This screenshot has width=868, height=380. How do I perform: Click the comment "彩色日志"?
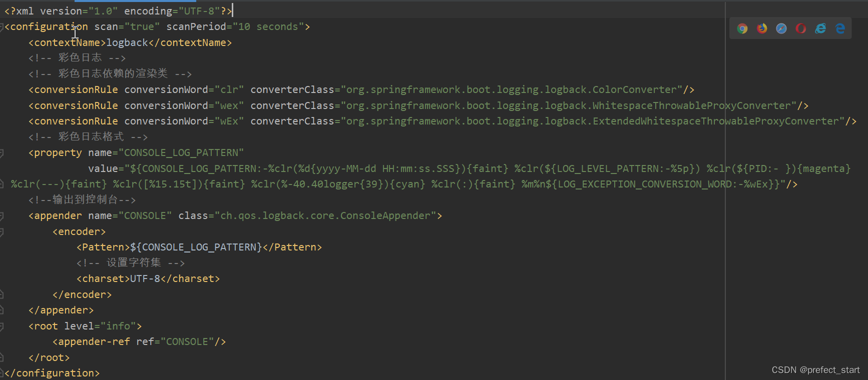pos(77,58)
